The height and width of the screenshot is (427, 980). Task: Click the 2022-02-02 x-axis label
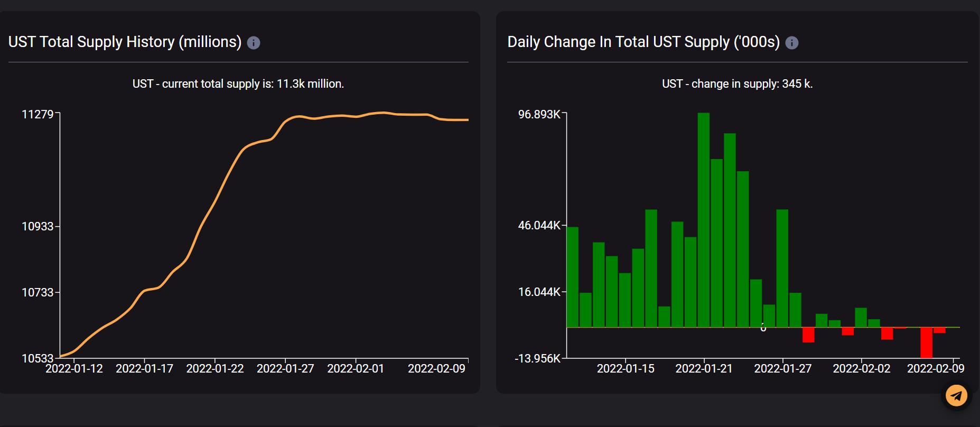[861, 368]
